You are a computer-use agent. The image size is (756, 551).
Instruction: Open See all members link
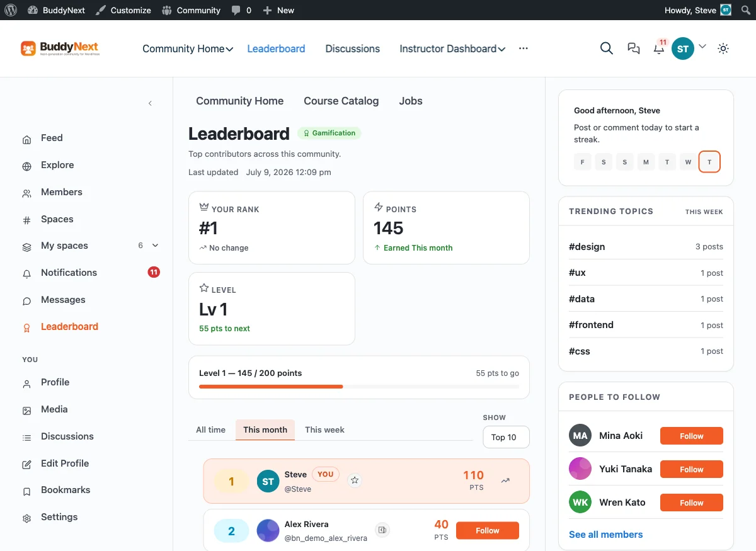pos(606,535)
